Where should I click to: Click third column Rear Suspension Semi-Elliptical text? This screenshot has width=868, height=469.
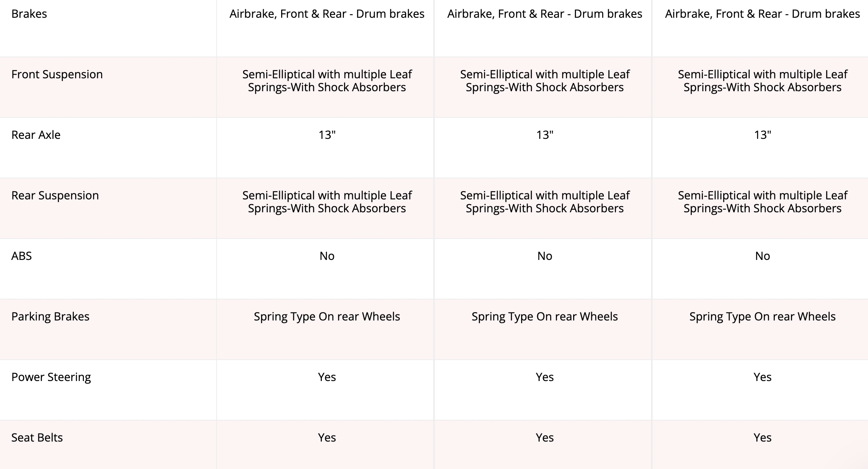coord(762,202)
